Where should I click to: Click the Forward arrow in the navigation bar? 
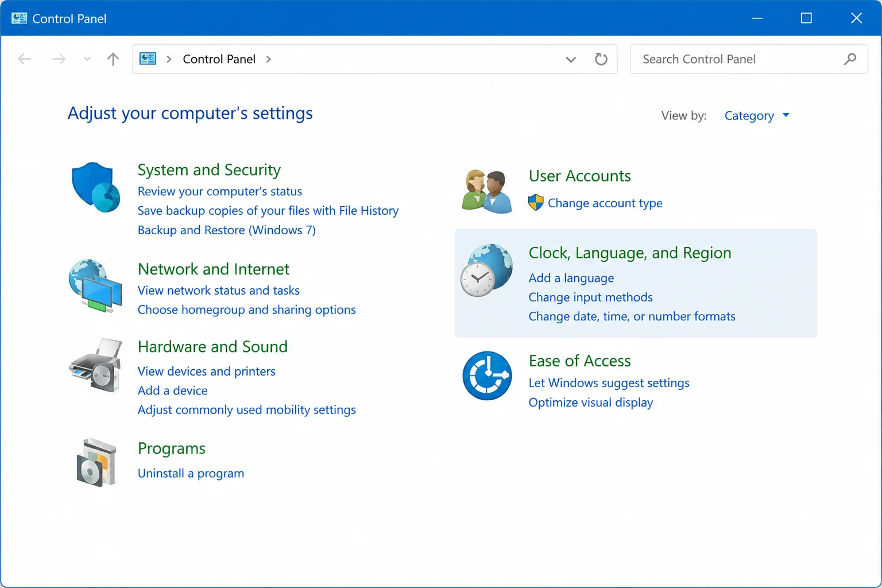tap(59, 59)
